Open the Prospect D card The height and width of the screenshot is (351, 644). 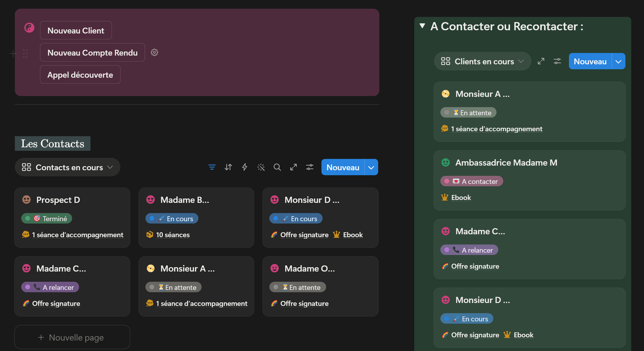(72, 217)
